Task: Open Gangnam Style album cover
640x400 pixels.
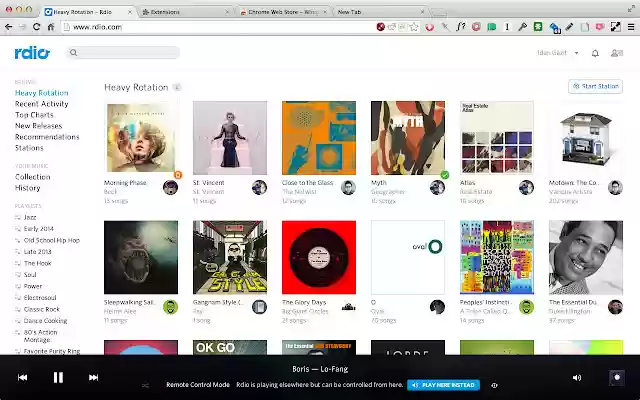Action: point(230,257)
